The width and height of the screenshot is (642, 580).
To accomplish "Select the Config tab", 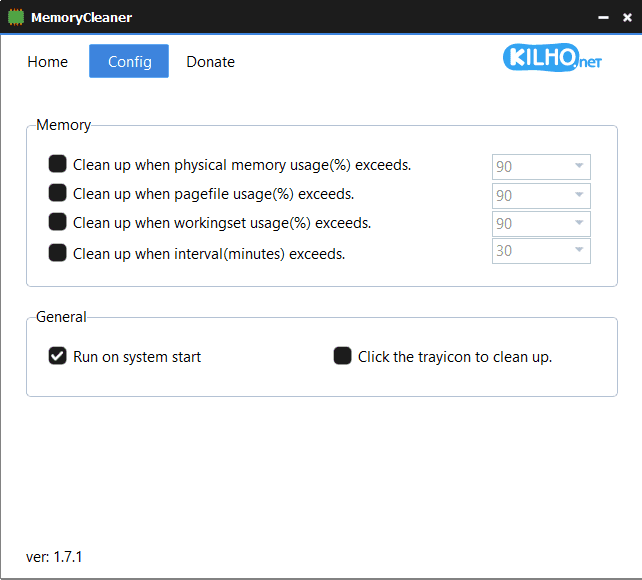I will pos(129,62).
